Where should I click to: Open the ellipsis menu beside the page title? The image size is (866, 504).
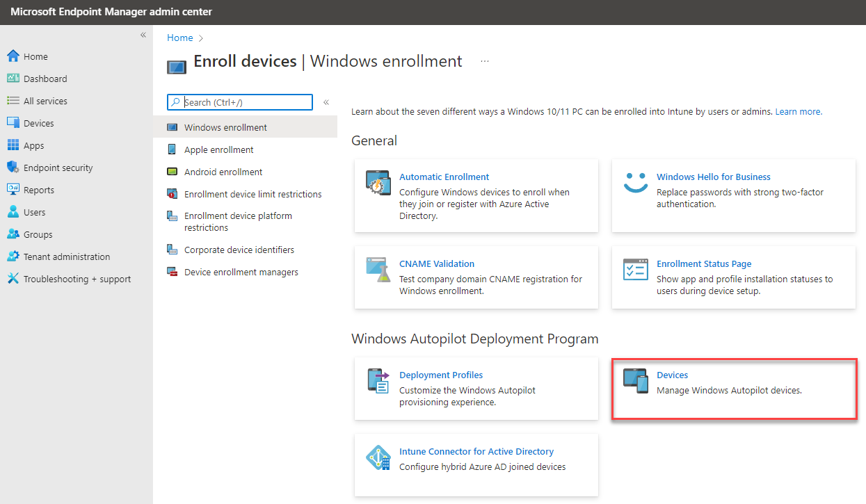tap(484, 61)
